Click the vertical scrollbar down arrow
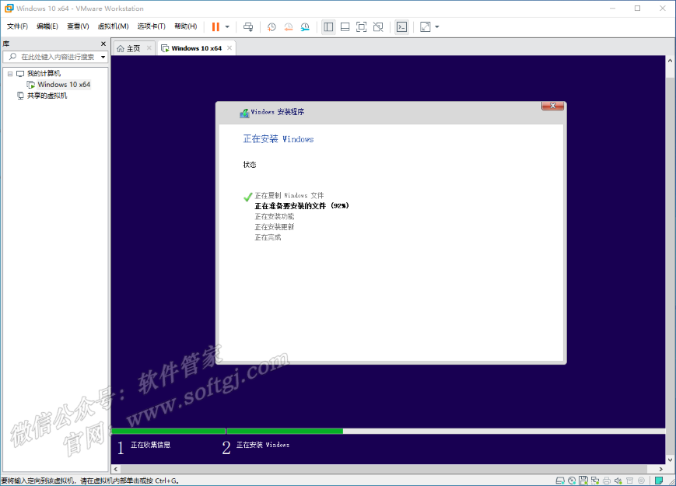 (670, 460)
